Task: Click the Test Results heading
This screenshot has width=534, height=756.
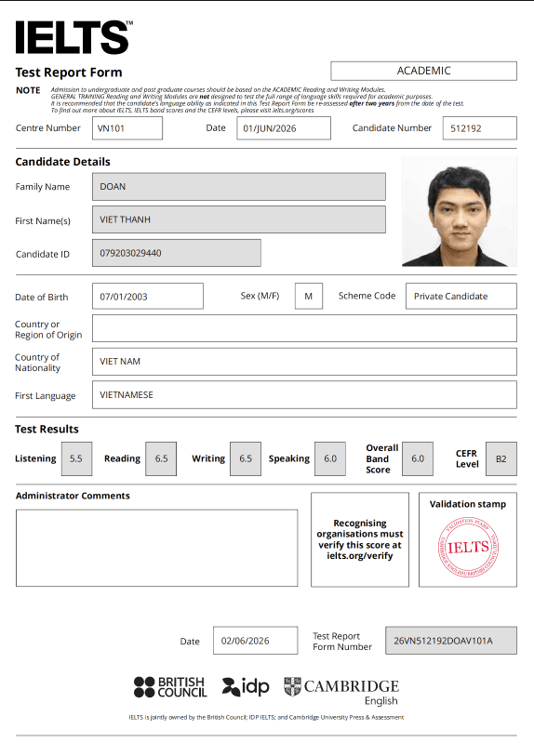Action: coord(47,429)
